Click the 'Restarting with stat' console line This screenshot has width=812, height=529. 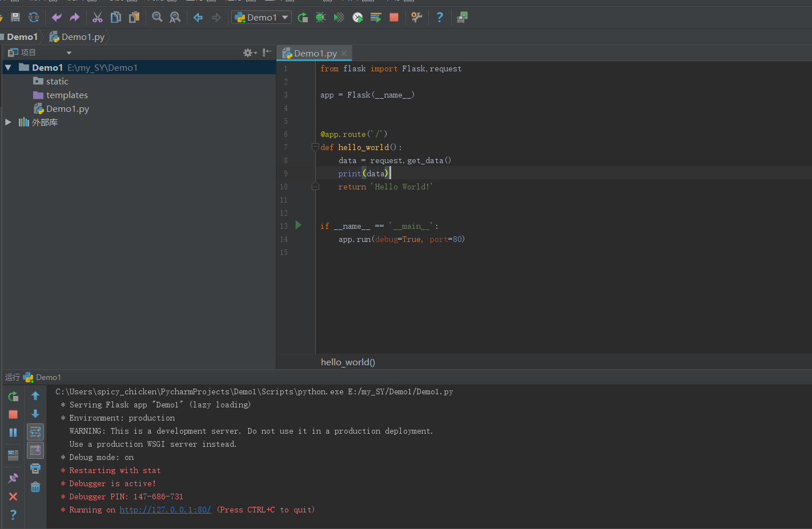point(111,470)
